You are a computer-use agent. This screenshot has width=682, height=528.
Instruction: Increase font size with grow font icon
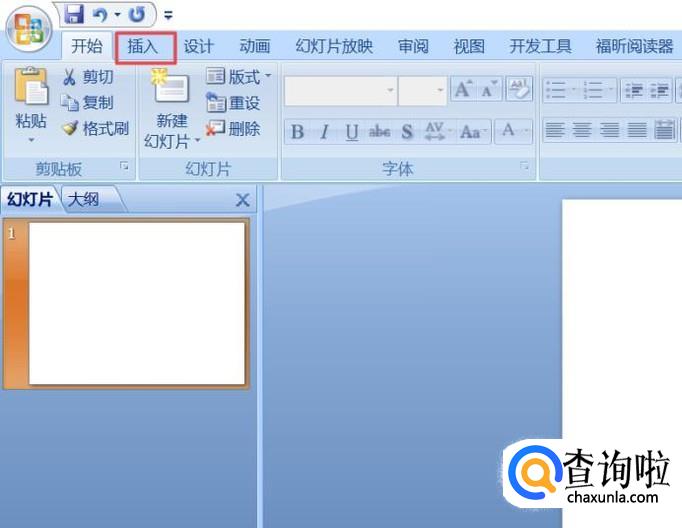[463, 89]
